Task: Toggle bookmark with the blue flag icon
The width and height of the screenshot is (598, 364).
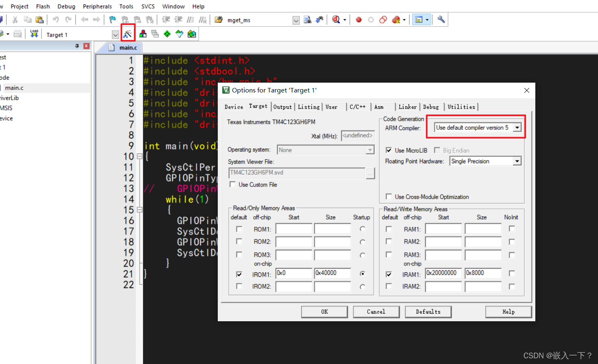Action: tap(113, 20)
